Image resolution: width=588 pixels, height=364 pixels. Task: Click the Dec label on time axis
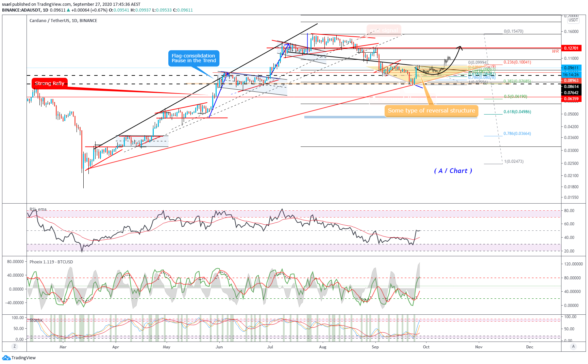(x=530, y=347)
